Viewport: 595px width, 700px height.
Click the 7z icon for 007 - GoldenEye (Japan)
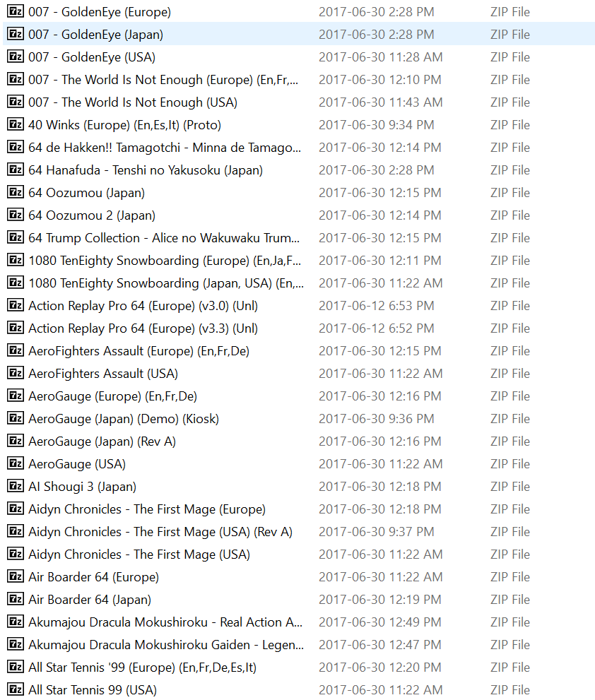pos(16,34)
